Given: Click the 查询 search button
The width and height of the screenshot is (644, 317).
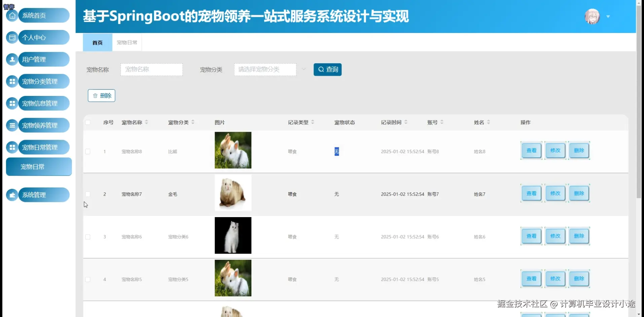Looking at the screenshot, I should [327, 70].
